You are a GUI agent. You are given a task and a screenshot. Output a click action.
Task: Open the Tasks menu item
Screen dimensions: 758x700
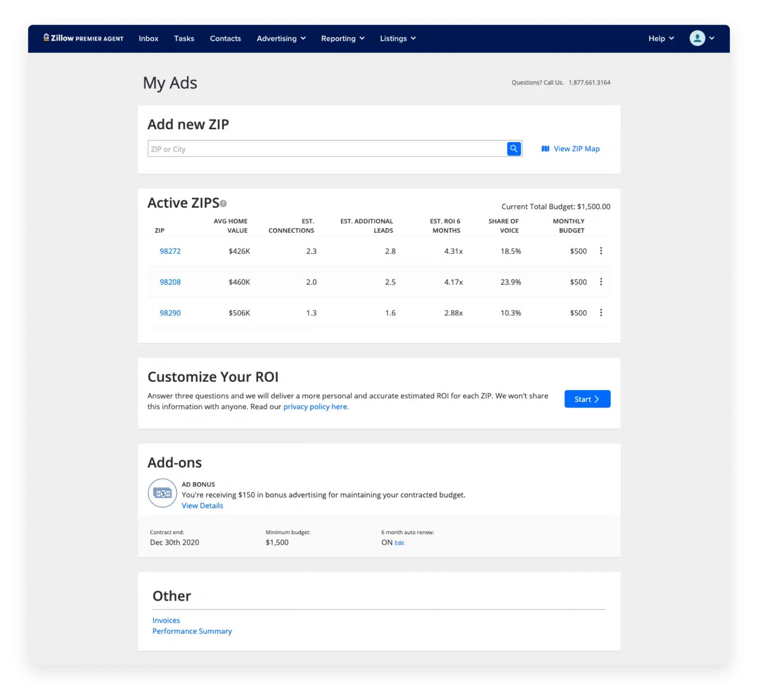click(x=184, y=38)
